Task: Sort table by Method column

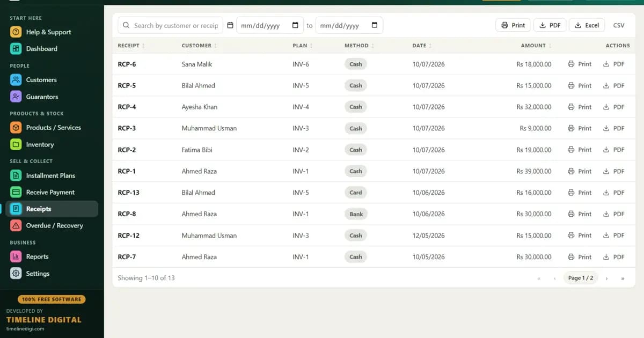Action: pos(360,46)
